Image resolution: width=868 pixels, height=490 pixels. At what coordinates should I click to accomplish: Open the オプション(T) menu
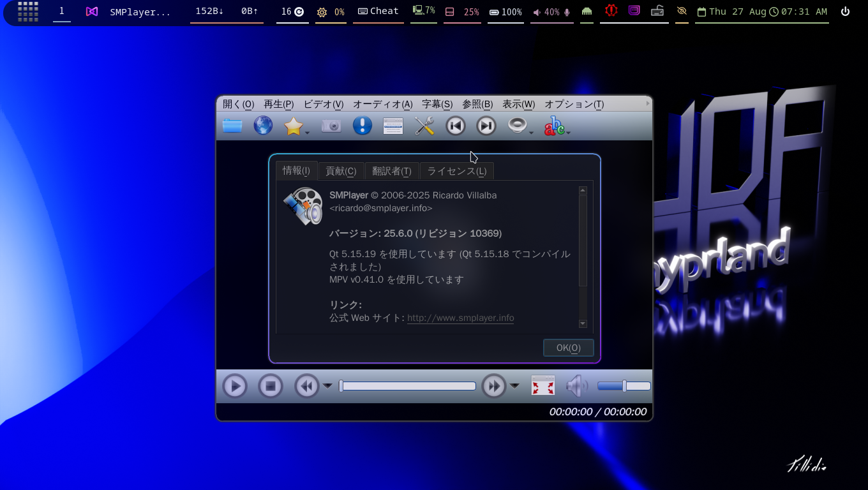pyautogui.click(x=574, y=104)
